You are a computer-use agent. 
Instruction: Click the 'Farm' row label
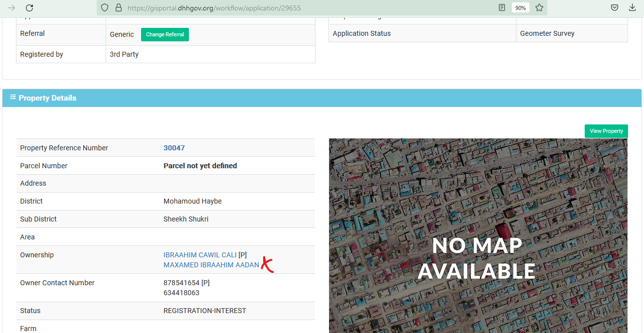pyautogui.click(x=28, y=329)
